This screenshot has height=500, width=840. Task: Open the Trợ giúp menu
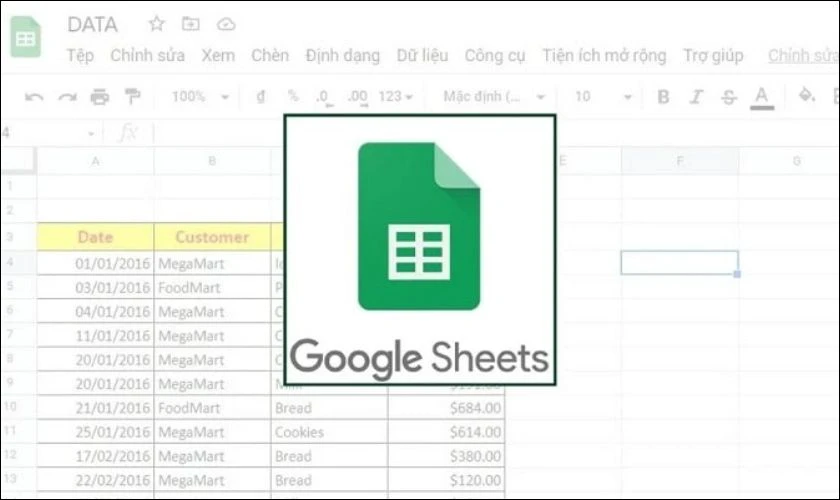point(713,56)
